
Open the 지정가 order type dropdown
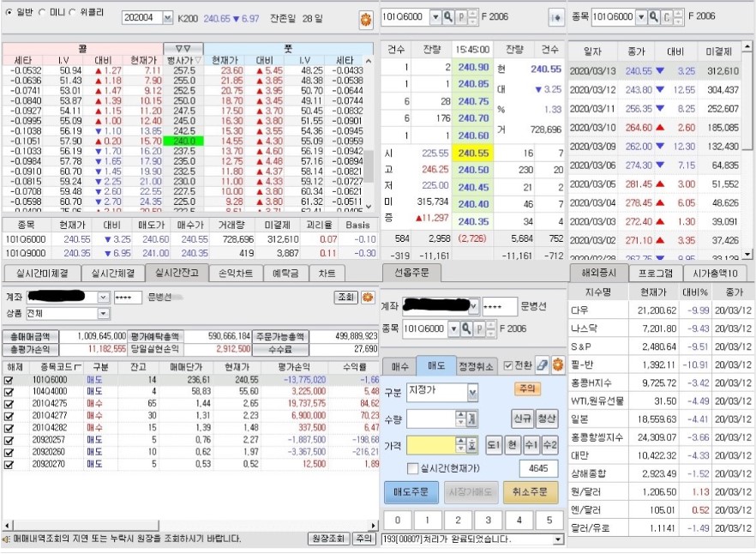(x=472, y=392)
